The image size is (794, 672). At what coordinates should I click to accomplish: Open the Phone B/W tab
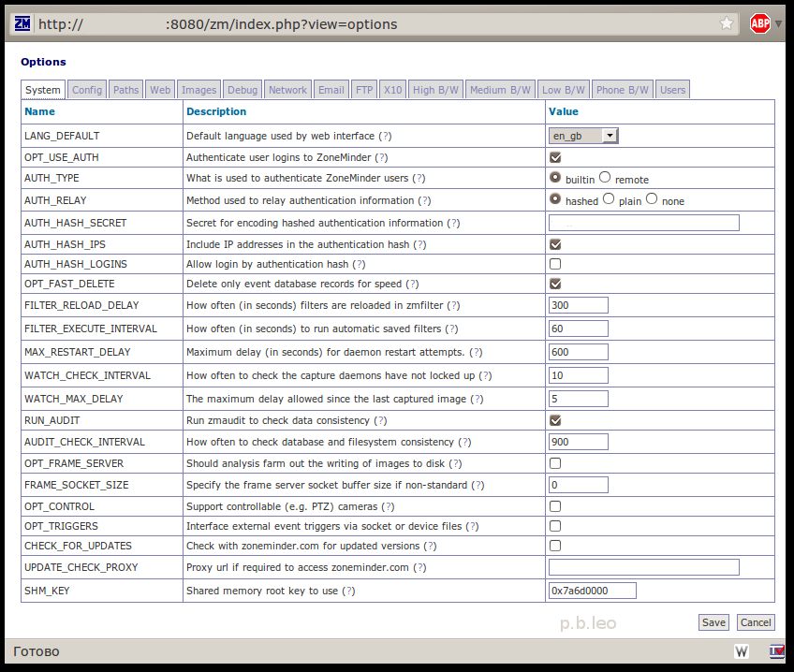[623, 90]
